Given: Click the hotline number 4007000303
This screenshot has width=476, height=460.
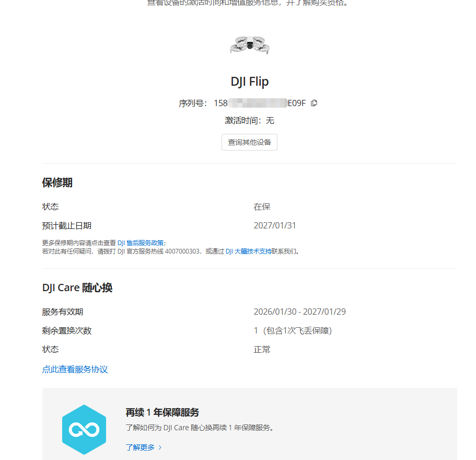Looking at the screenshot, I should tap(182, 251).
